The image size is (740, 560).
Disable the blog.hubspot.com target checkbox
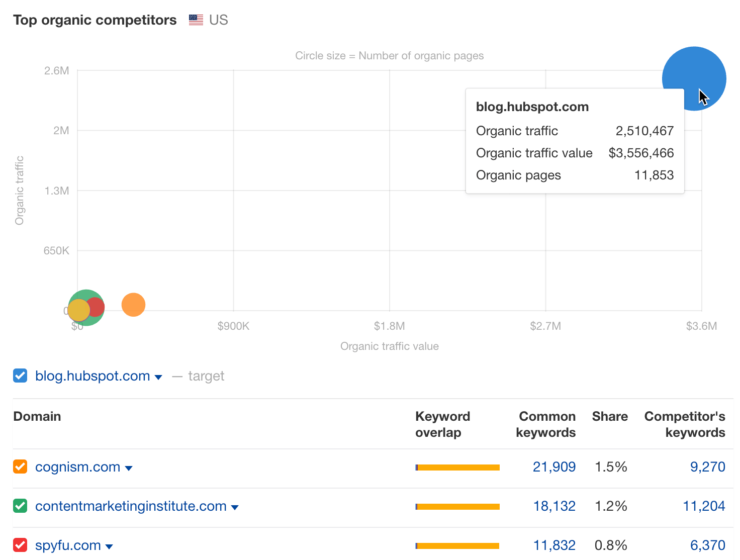[20, 376]
